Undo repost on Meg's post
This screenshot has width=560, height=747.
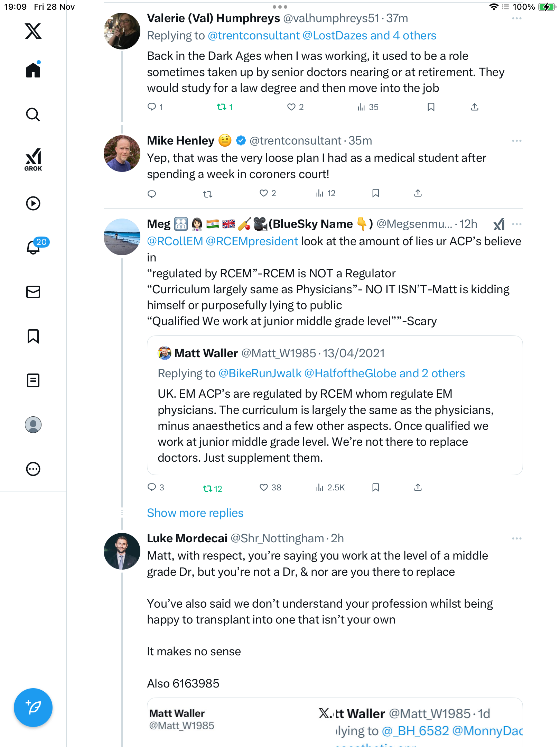pyautogui.click(x=208, y=488)
